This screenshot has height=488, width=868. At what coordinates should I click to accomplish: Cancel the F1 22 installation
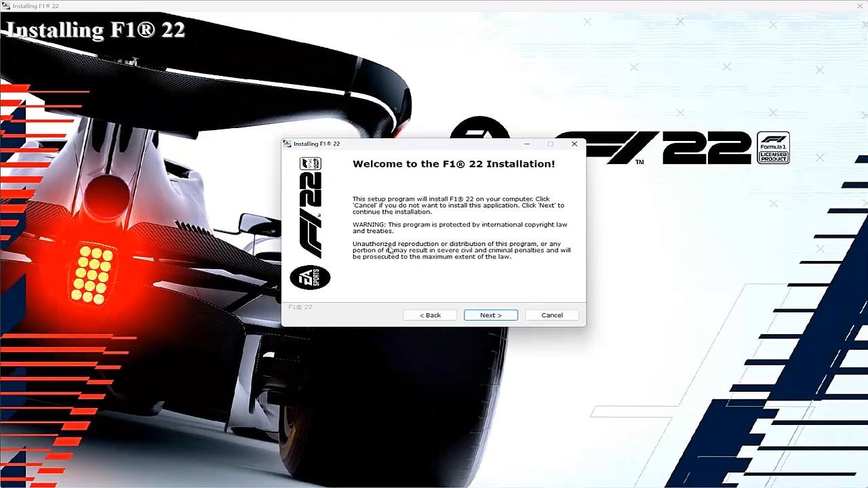[x=552, y=315]
